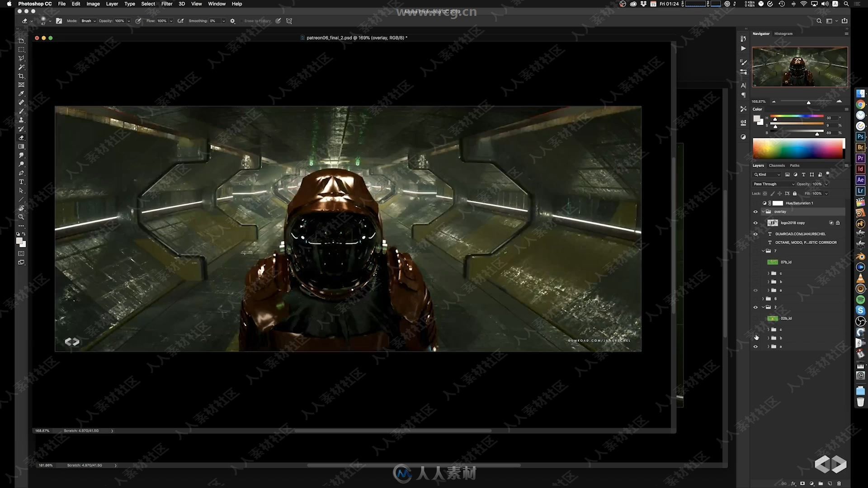The height and width of the screenshot is (488, 868).
Task: Open smoothing options gear
Action: coord(233,21)
